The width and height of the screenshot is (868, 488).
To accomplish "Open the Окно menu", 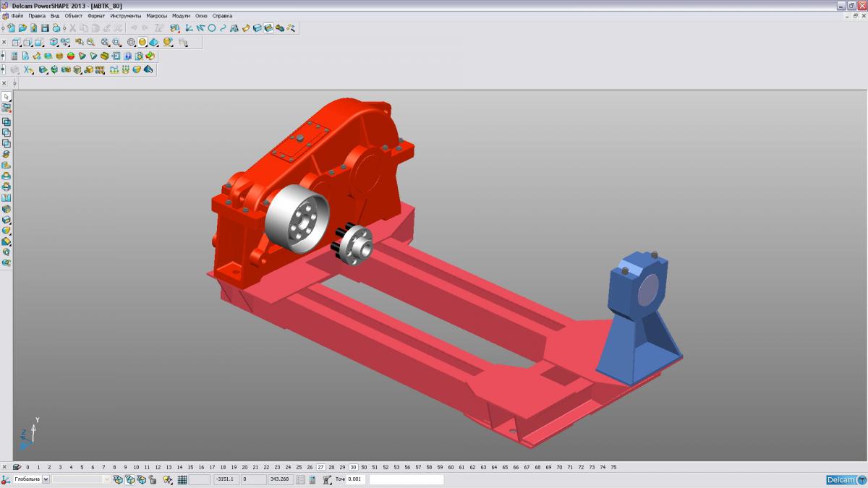I will [x=201, y=15].
